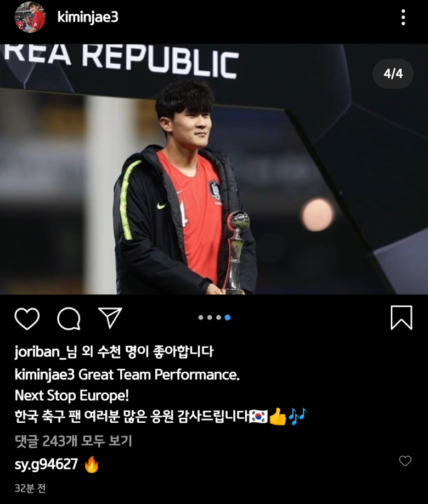This screenshot has height=504, width=428.
Task: Like the post with the heart icon
Action: click(27, 318)
